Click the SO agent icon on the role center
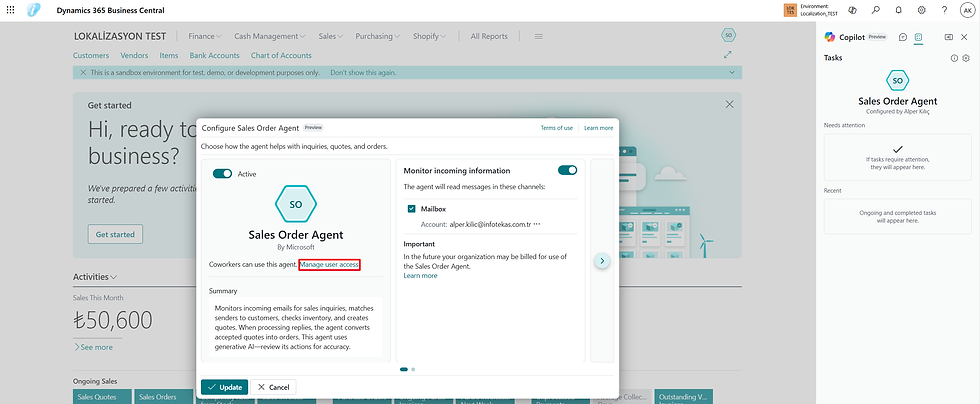The height and width of the screenshot is (404, 980). click(728, 36)
